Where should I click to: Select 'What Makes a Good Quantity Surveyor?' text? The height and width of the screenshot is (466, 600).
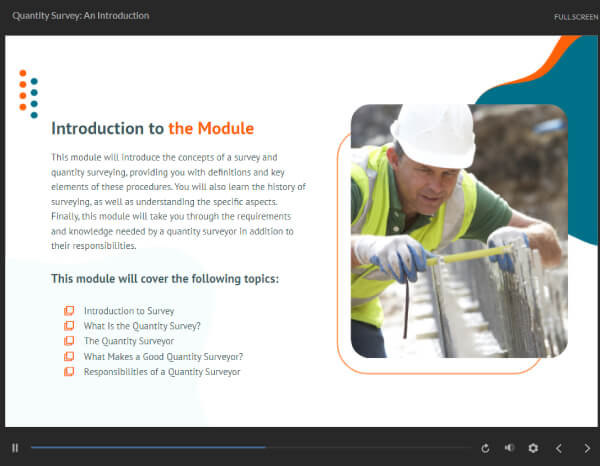(x=163, y=357)
